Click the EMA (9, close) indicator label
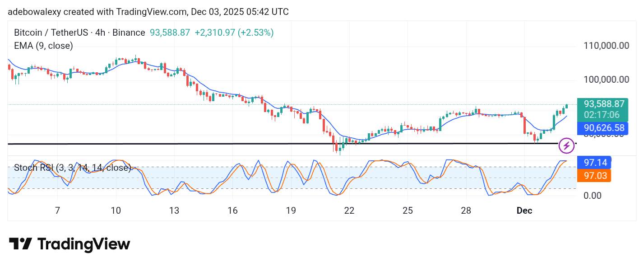Viewport: 644px width, 267px height. [43, 46]
